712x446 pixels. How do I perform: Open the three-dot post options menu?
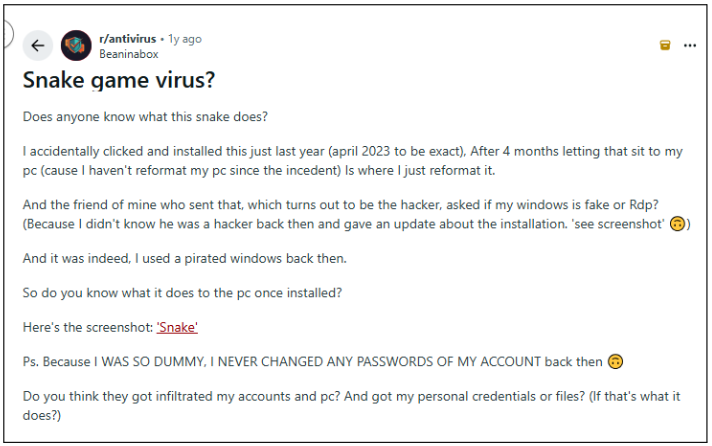[689, 45]
